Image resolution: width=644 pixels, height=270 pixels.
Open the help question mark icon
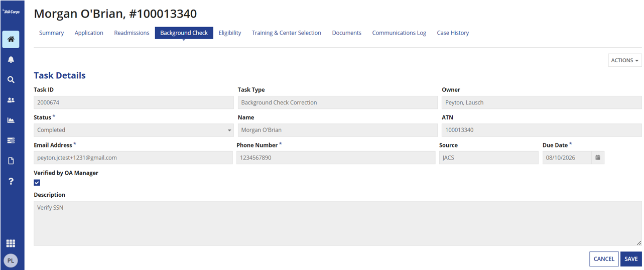point(11,181)
